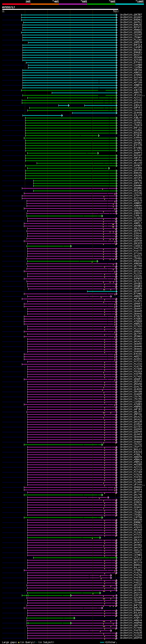Select hit label UniRef100_P07370
Viewport: 146px width, 644px height.
coord(131,361)
